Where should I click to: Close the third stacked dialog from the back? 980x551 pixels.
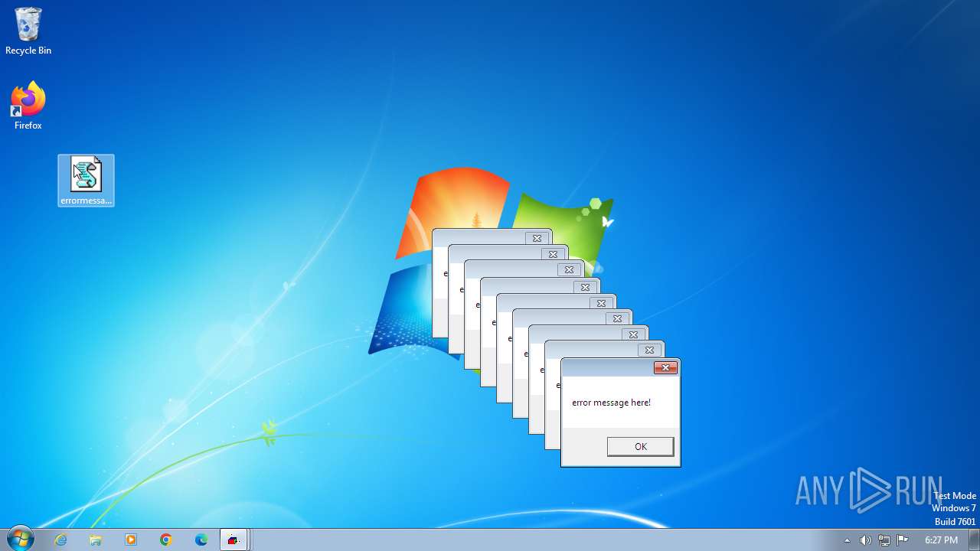[x=569, y=270]
